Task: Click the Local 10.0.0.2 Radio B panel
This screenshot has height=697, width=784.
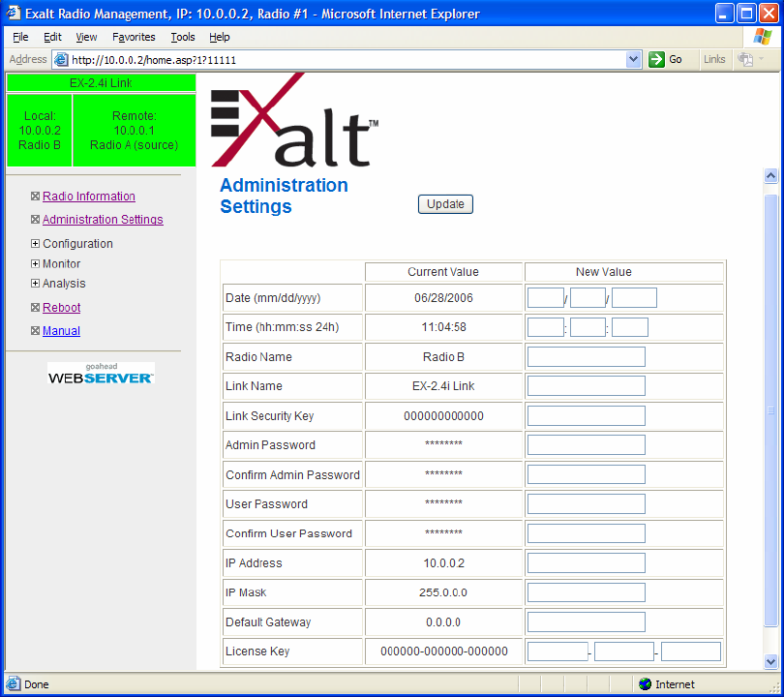Action: (x=40, y=131)
